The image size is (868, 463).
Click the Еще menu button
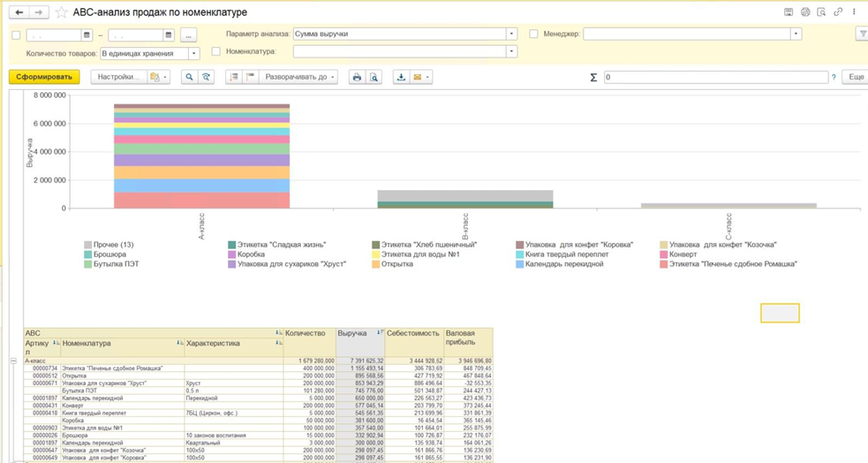point(856,78)
